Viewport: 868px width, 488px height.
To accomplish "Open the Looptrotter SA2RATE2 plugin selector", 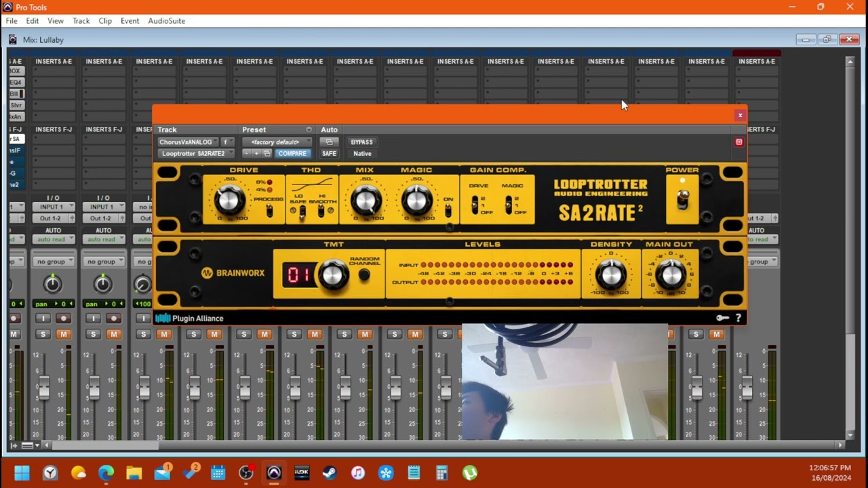I will (x=196, y=153).
